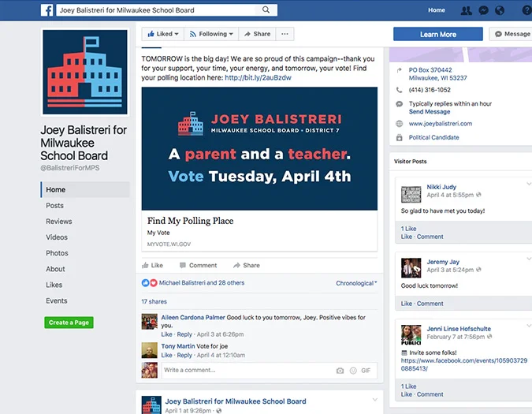
Task: Click the Learn More button
Action: pos(438,34)
